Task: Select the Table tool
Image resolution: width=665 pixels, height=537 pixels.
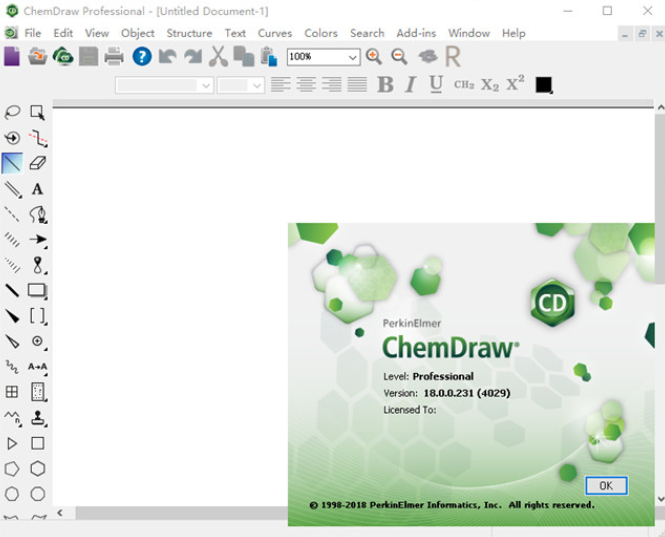Action: click(x=12, y=392)
